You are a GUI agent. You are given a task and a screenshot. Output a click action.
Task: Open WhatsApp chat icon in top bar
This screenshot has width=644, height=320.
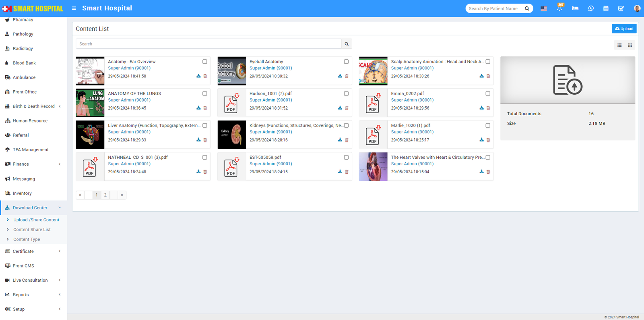[591, 8]
